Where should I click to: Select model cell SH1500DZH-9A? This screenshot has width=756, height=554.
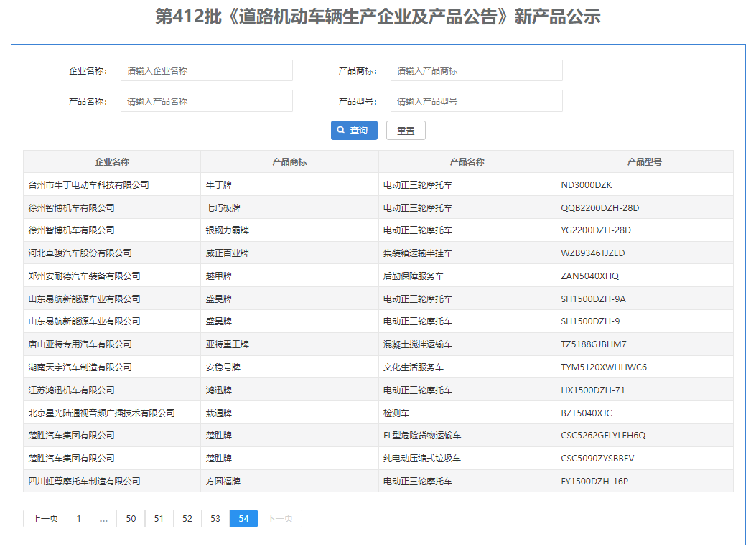click(x=644, y=299)
